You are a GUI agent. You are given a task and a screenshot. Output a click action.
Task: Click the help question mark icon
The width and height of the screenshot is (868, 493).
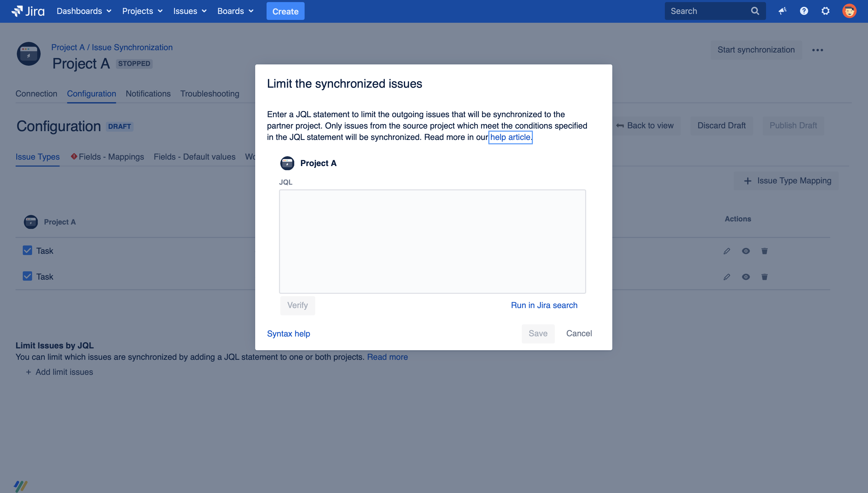804,11
